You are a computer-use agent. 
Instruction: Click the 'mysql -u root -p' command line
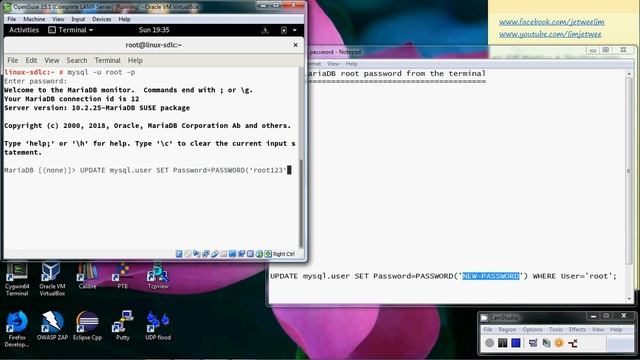(101, 72)
